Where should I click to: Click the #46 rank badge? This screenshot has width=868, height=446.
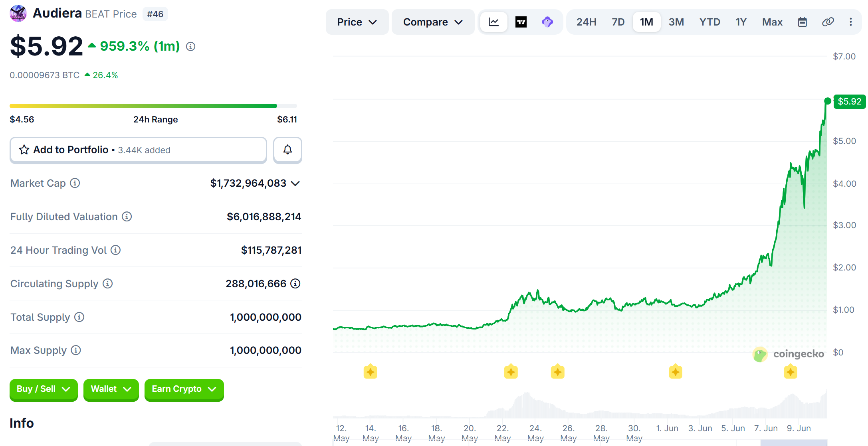pyautogui.click(x=155, y=14)
